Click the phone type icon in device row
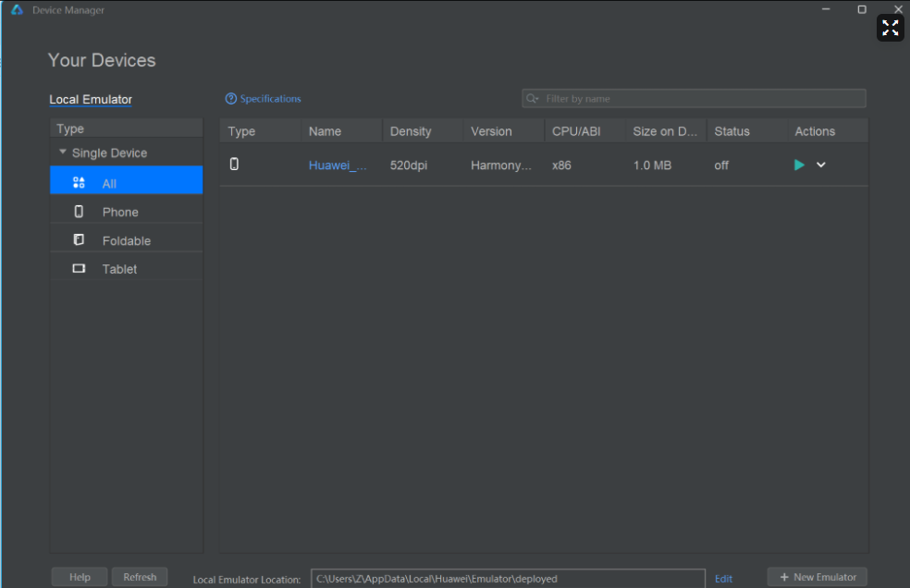The image size is (910, 588). tap(234, 165)
